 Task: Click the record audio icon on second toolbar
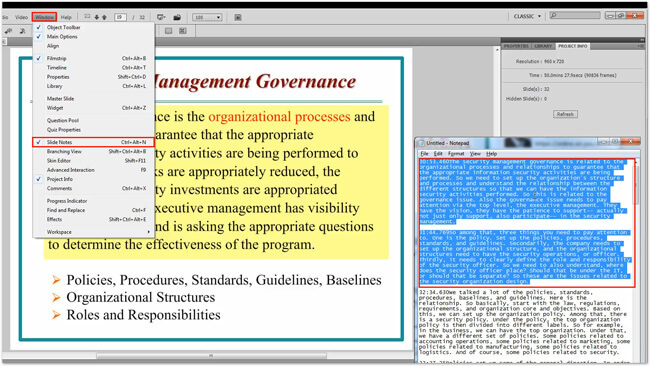pos(8,31)
